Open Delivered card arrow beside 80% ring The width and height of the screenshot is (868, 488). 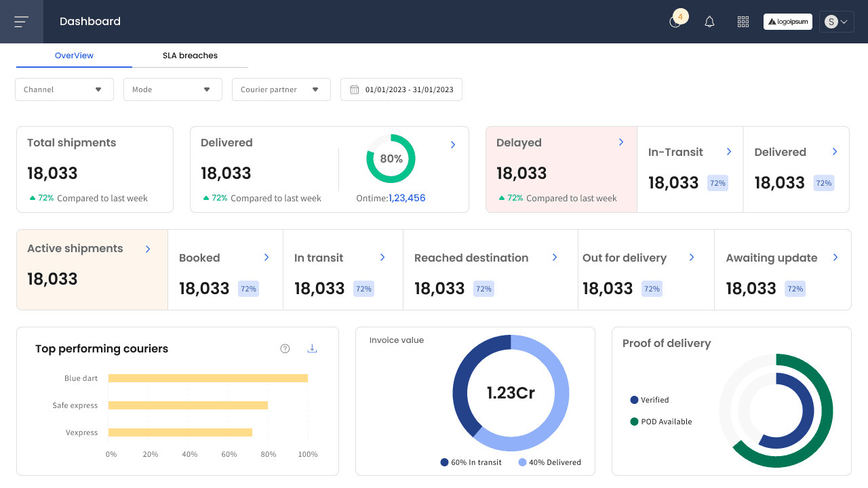[453, 144]
